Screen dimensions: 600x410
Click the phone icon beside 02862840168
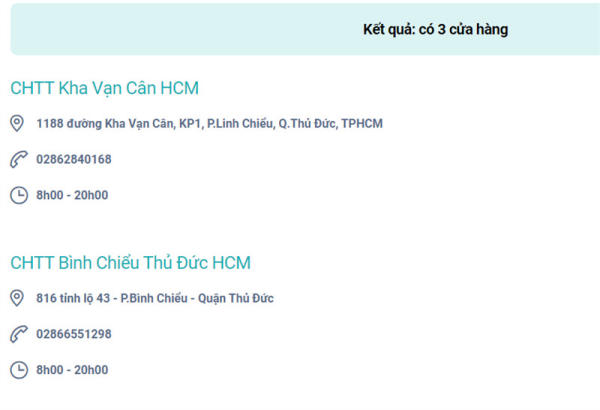click(x=19, y=159)
